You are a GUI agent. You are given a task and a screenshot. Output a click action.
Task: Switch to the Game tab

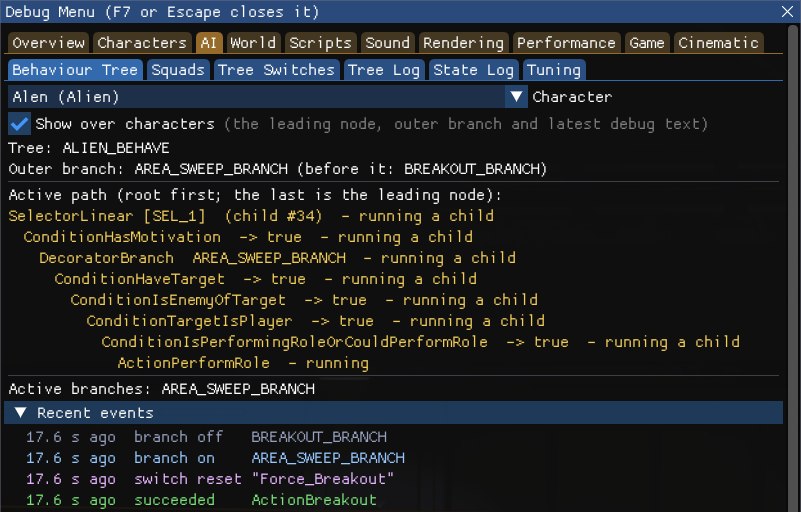(647, 43)
